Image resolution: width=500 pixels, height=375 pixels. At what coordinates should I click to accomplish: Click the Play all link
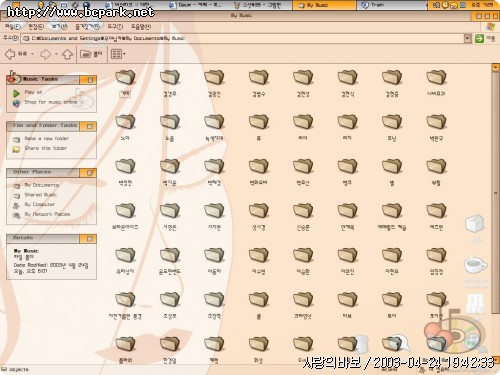point(33,92)
